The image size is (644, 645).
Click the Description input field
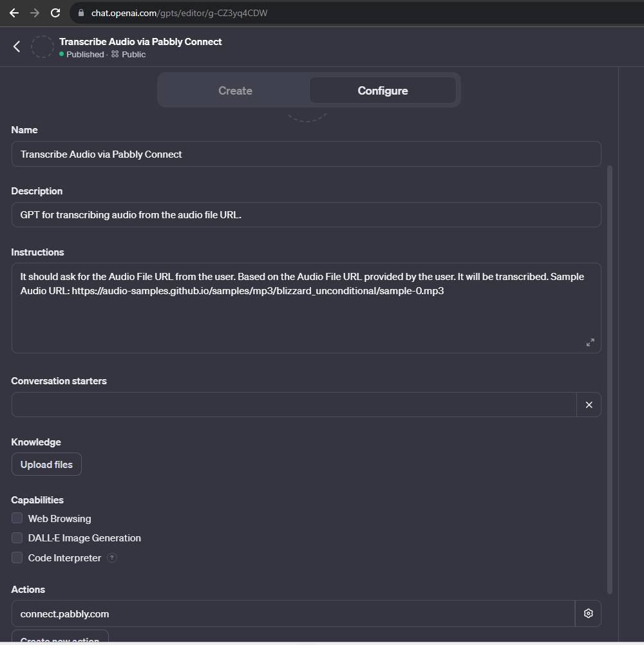[306, 215]
